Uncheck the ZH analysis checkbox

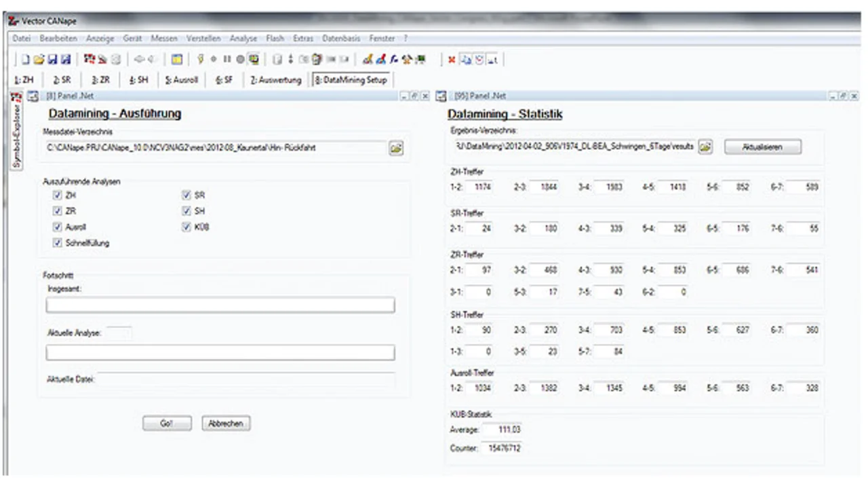(x=57, y=195)
